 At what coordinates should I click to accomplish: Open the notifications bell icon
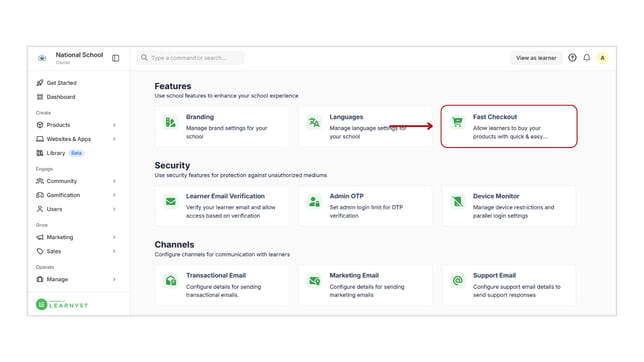587,58
